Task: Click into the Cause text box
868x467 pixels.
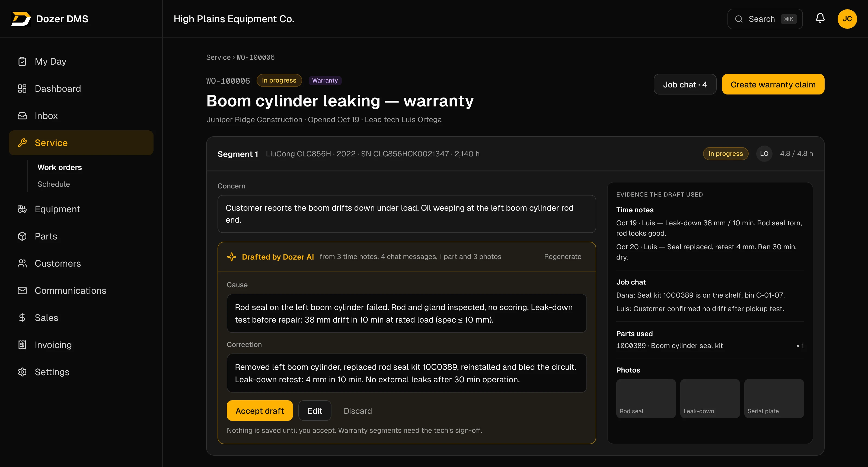Action: click(407, 313)
